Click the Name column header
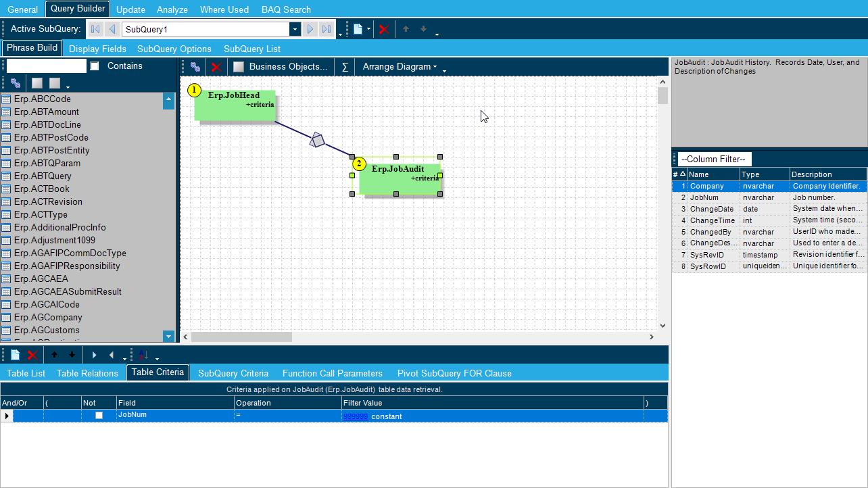Image resolution: width=868 pixels, height=488 pixels. tap(713, 174)
